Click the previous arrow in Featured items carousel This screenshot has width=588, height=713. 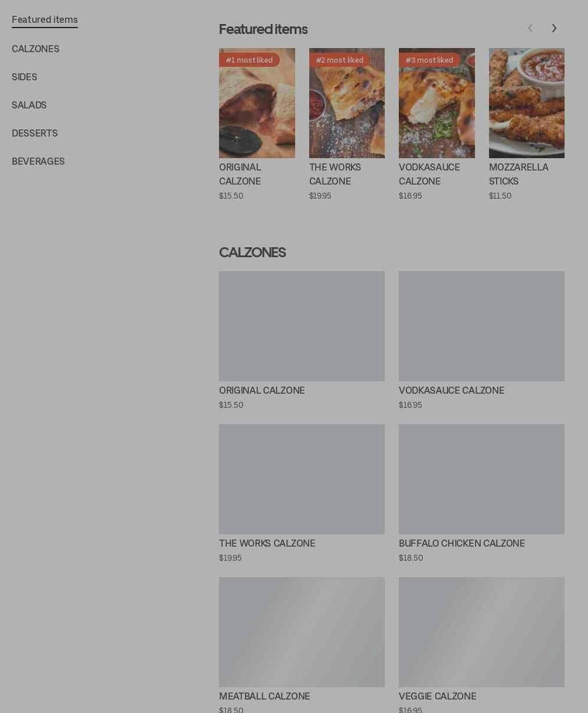[x=530, y=28]
